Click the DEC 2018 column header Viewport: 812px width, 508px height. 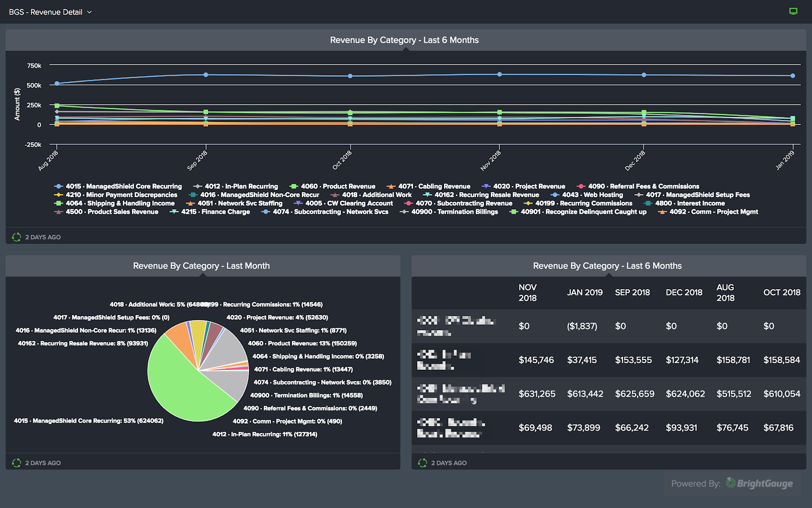click(x=684, y=293)
